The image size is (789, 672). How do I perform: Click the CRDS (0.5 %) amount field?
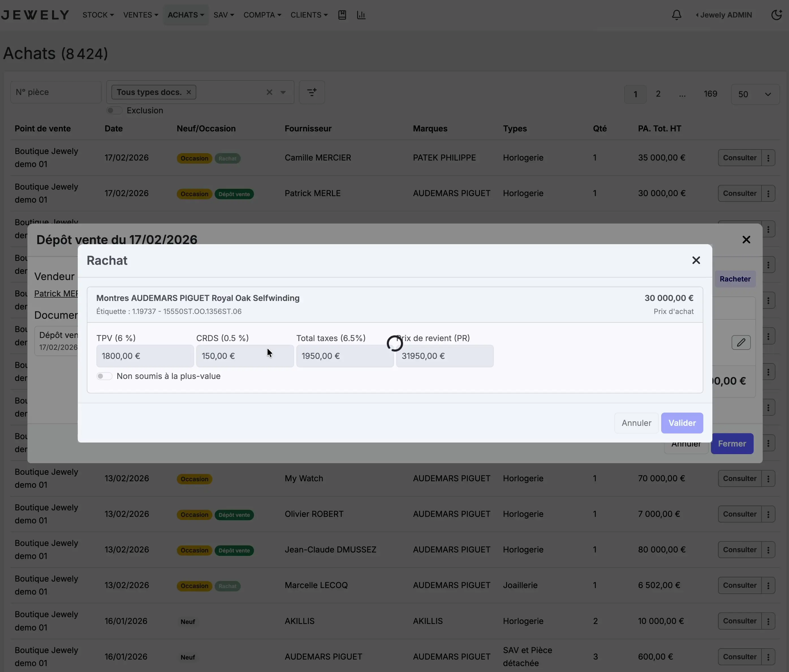pos(245,356)
